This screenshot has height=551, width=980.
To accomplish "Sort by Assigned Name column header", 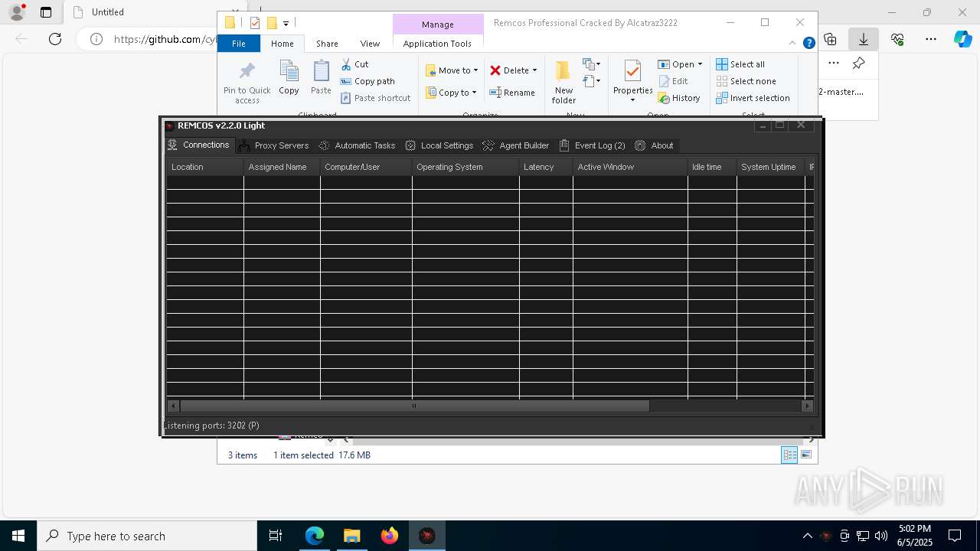I will click(x=282, y=167).
